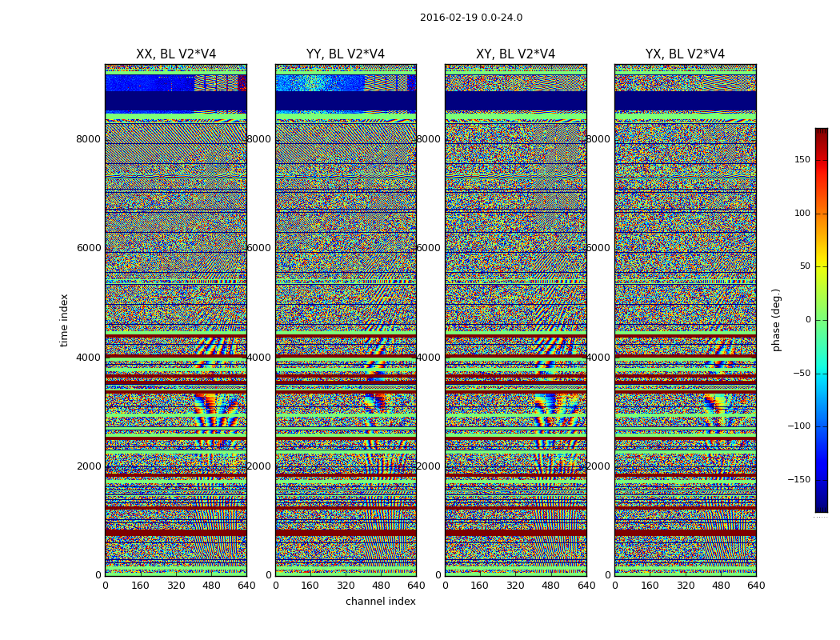
Task: Click the '6000' time tick left of XY plot
Action: [x=429, y=248]
